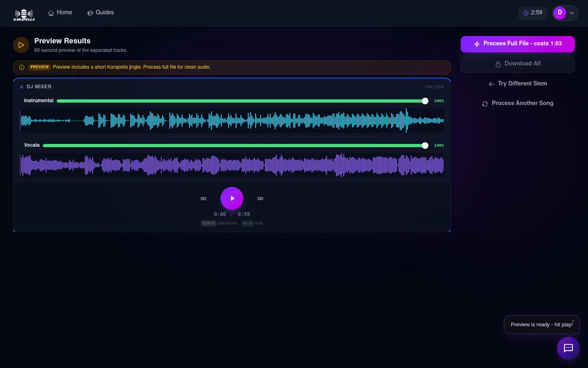The width and height of the screenshot is (588, 368).
Task: Click the back arrow beside Try Different Stem
Action: (491, 84)
